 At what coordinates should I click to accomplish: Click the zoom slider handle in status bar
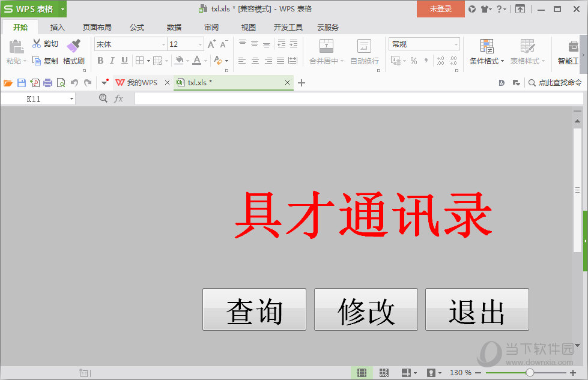click(530, 373)
